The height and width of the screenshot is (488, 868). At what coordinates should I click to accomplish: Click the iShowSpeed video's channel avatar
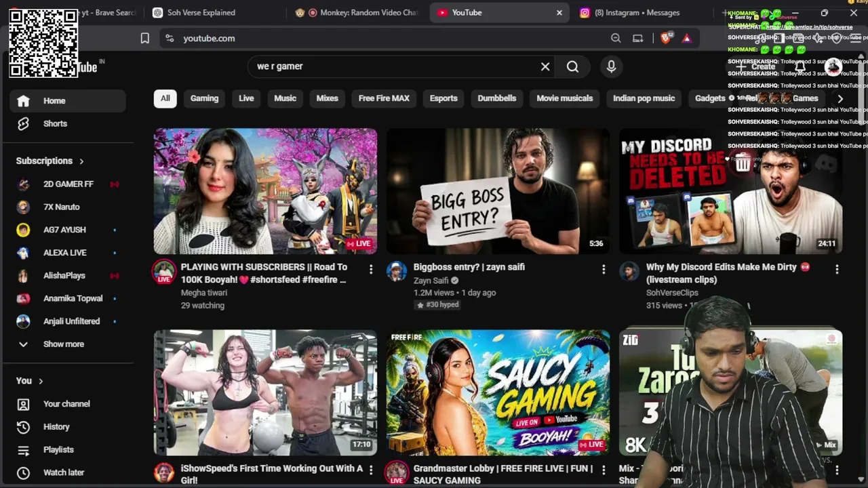point(164,472)
